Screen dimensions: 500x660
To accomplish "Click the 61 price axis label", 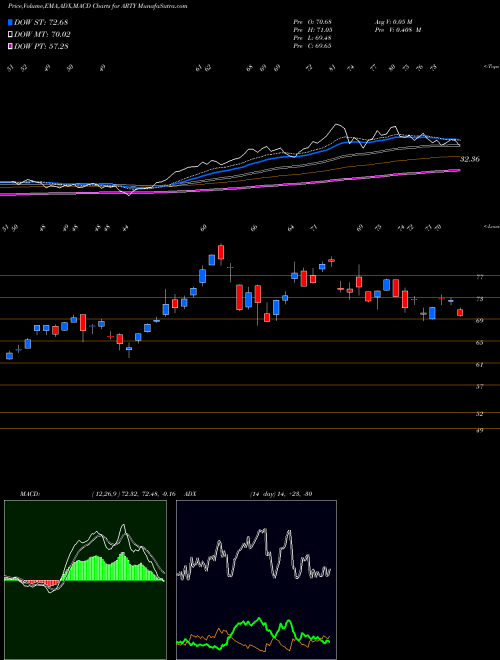I will [479, 365].
